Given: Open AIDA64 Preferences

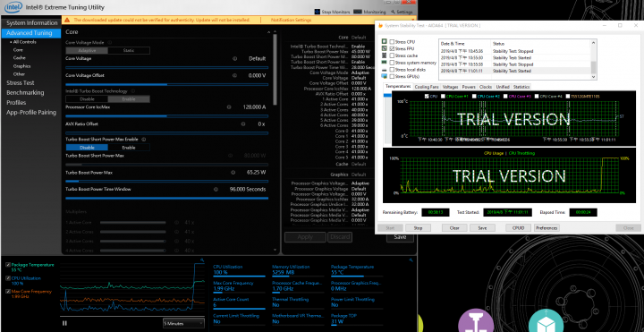Looking at the screenshot, I should point(547,227).
